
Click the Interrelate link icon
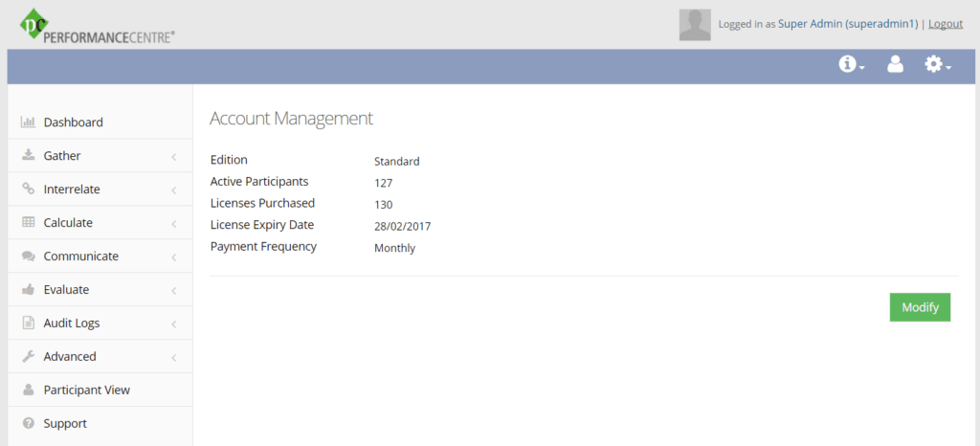click(x=28, y=189)
